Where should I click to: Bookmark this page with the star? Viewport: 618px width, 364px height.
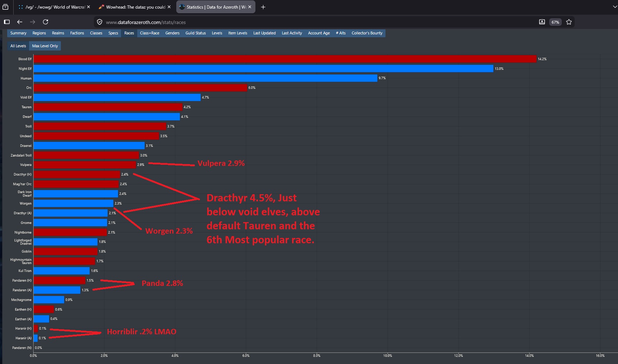[x=569, y=22]
